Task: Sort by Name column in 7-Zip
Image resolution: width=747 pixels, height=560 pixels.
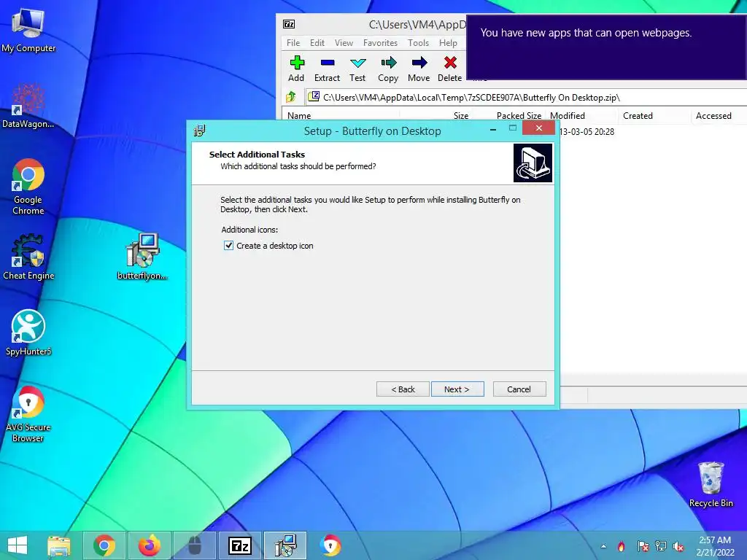Action: [299, 116]
